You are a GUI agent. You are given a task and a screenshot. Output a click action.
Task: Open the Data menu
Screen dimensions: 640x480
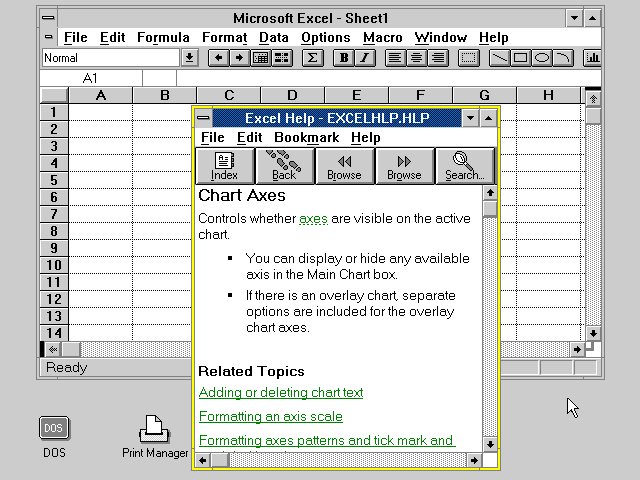274,38
